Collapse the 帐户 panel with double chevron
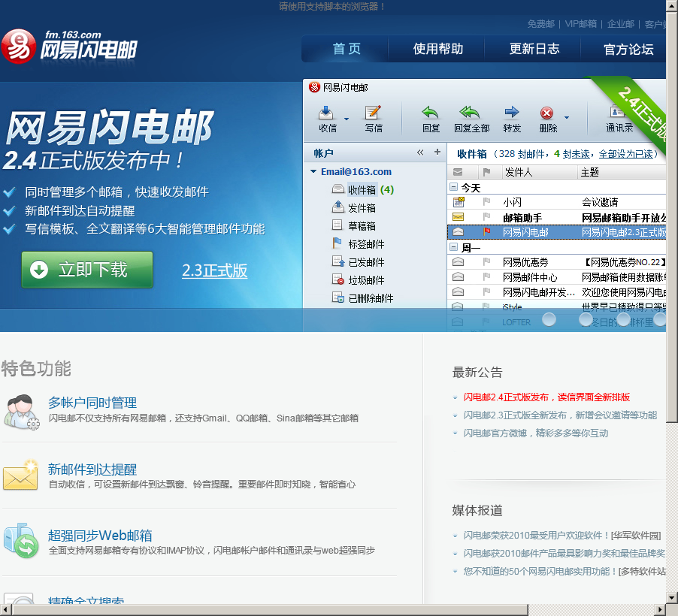678x616 pixels. (420, 152)
